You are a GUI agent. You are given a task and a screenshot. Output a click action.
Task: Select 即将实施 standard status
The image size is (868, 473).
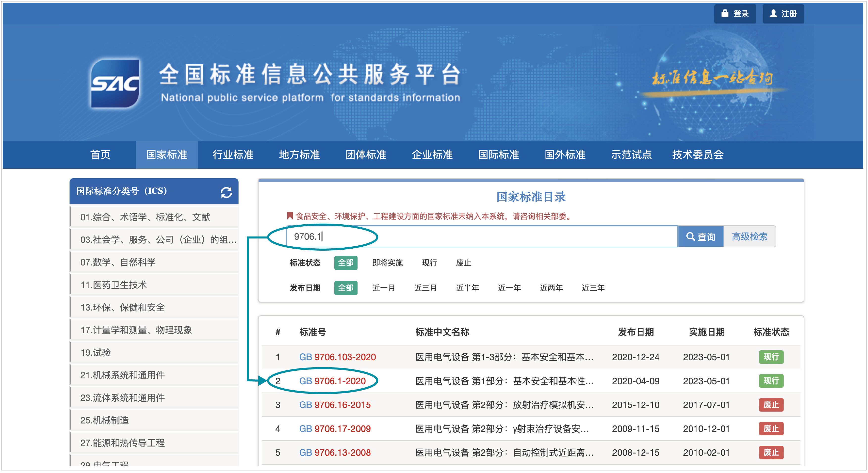click(387, 263)
